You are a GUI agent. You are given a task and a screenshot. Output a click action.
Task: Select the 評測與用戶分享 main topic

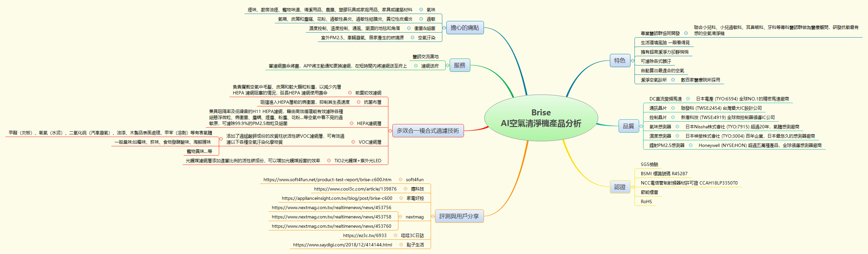point(459,216)
